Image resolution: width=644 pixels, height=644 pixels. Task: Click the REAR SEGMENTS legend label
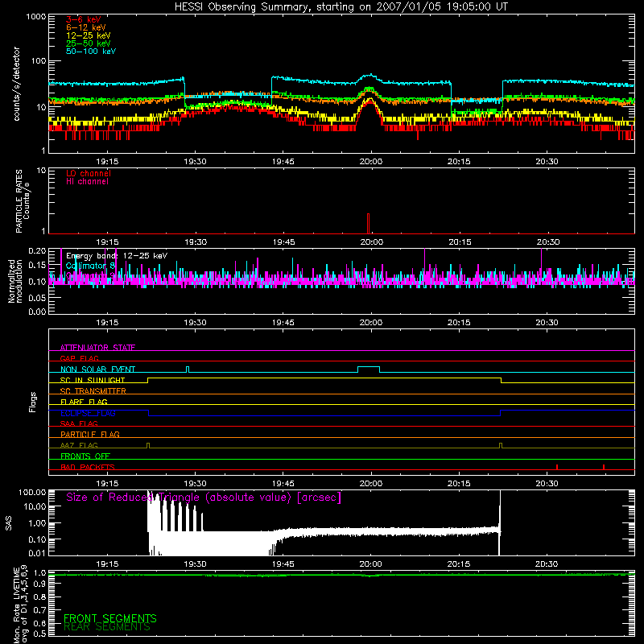(107, 627)
